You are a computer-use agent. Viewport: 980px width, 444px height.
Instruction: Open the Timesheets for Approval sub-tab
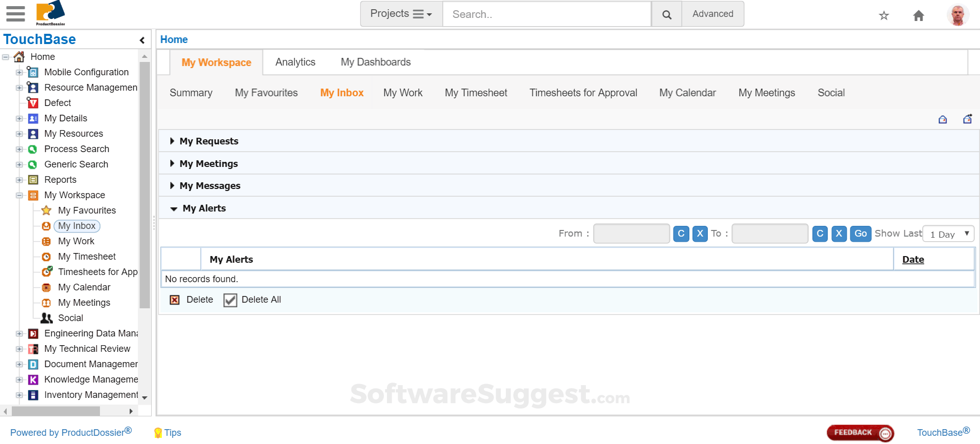click(x=583, y=93)
